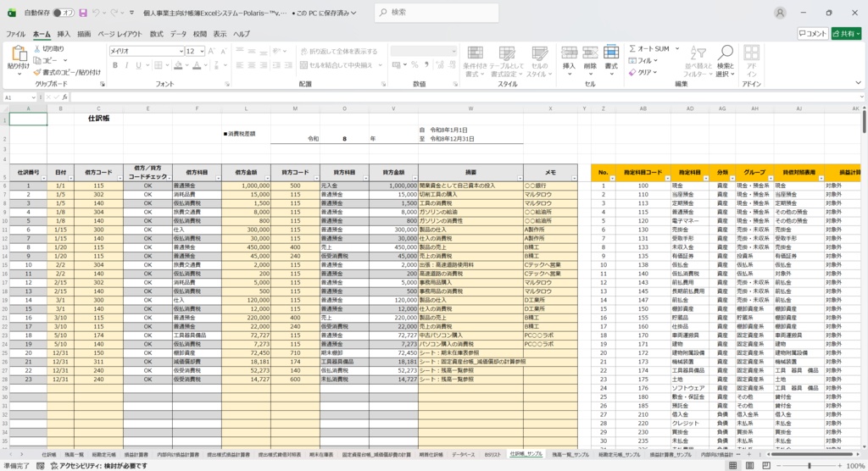Click the Insert cells (挿入) icon
The height and width of the screenshot is (471, 868).
click(x=569, y=53)
